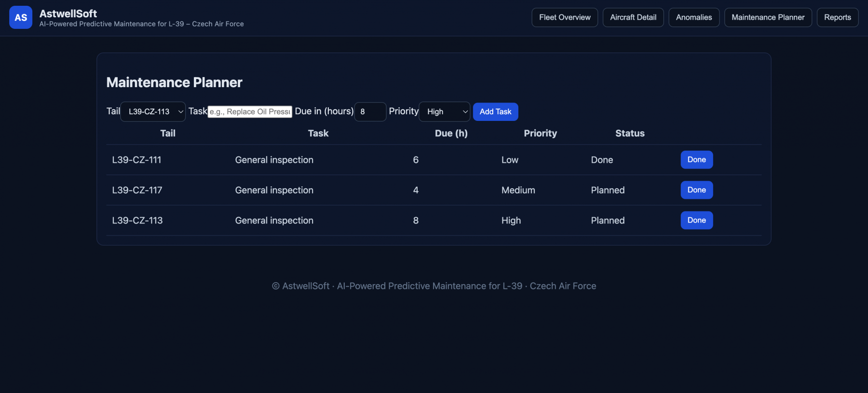Open the Reports page
The height and width of the screenshot is (393, 868).
837,17
